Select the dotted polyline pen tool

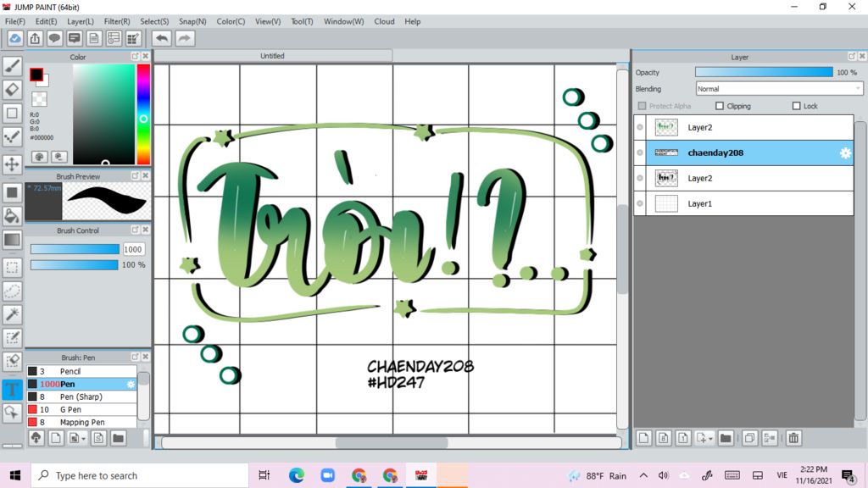[12, 136]
